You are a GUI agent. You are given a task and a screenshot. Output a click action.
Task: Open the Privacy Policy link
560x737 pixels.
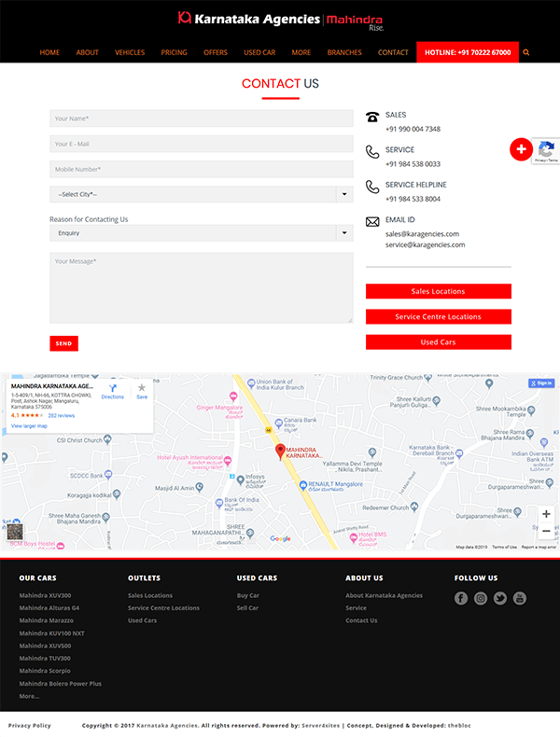(x=30, y=726)
